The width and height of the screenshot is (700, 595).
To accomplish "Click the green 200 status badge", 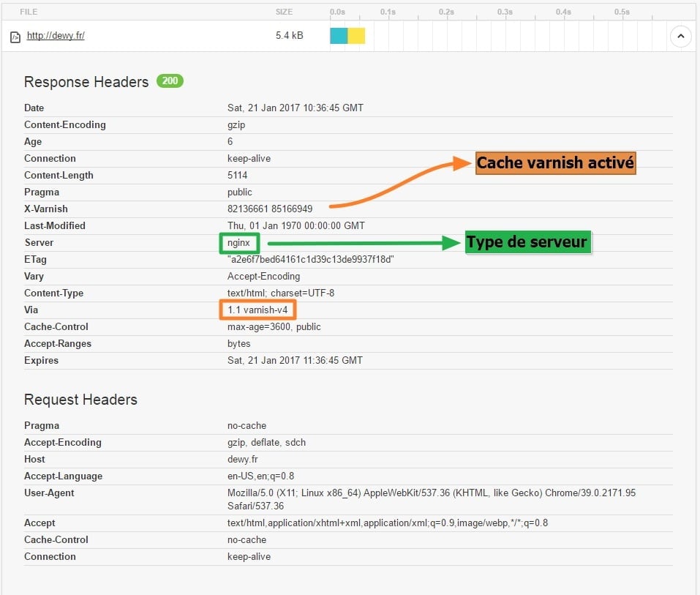I will 170,81.
